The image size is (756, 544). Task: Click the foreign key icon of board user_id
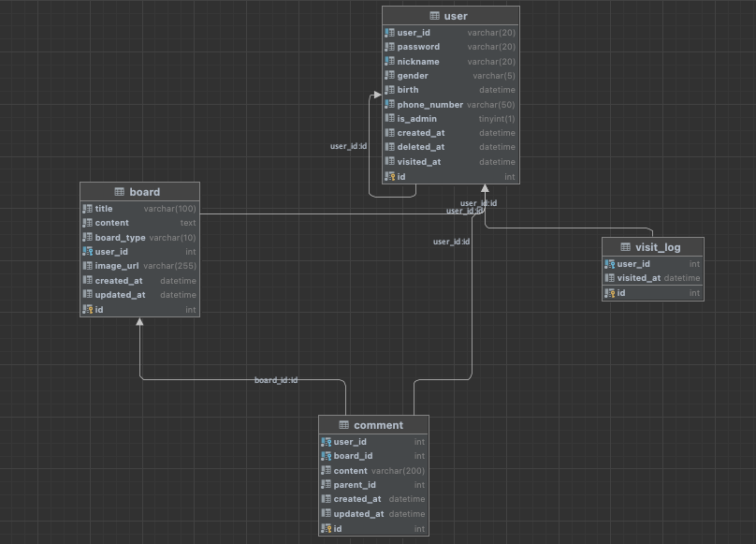[x=87, y=251]
